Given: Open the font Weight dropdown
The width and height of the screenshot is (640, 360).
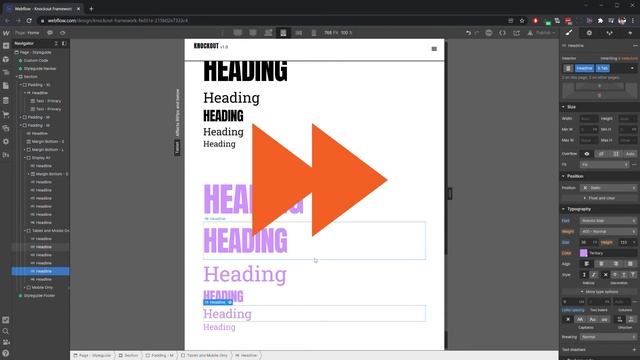Looking at the screenshot, I should [x=608, y=231].
